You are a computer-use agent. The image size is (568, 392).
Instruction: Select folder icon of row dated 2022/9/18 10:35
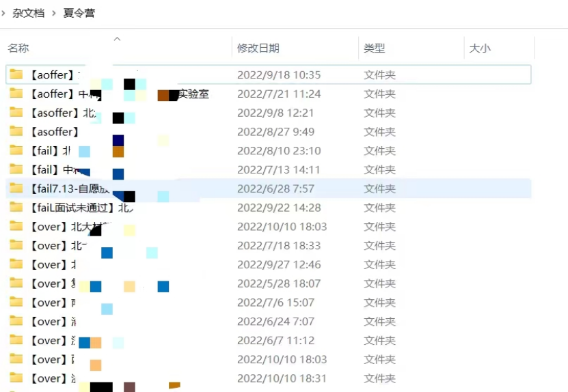[16, 74]
